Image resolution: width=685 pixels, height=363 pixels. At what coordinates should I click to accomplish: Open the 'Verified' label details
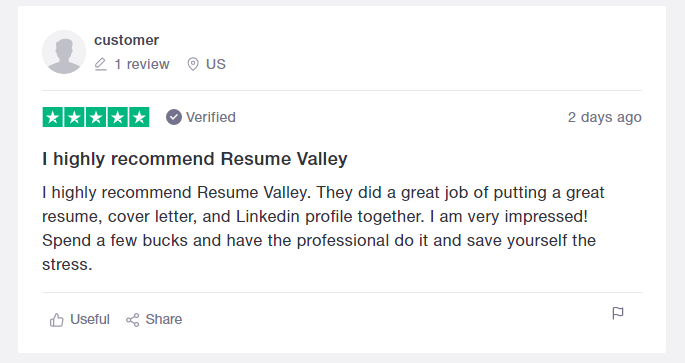211,117
